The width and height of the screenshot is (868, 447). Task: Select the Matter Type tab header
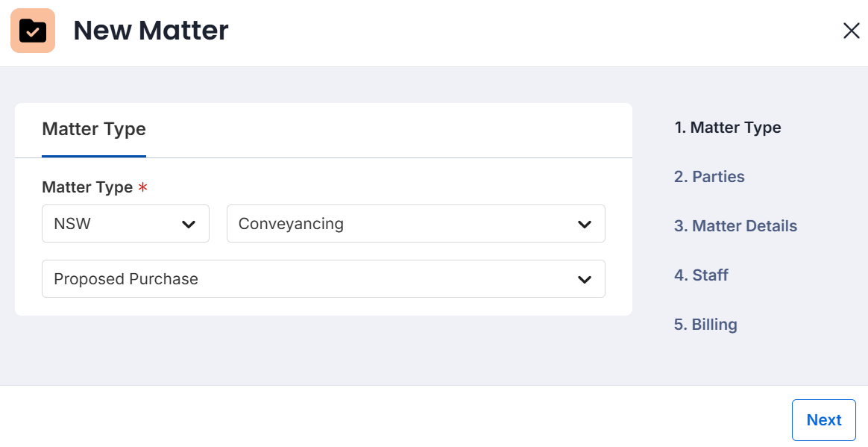94,129
